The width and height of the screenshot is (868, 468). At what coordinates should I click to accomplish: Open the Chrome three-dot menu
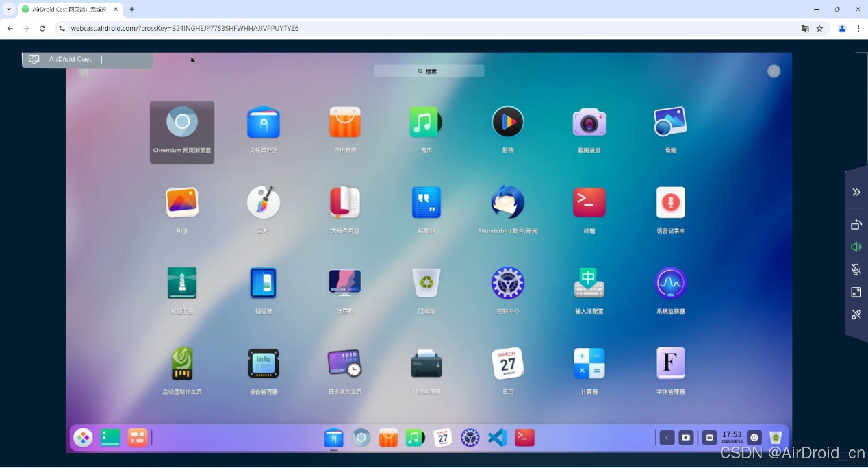click(x=858, y=29)
